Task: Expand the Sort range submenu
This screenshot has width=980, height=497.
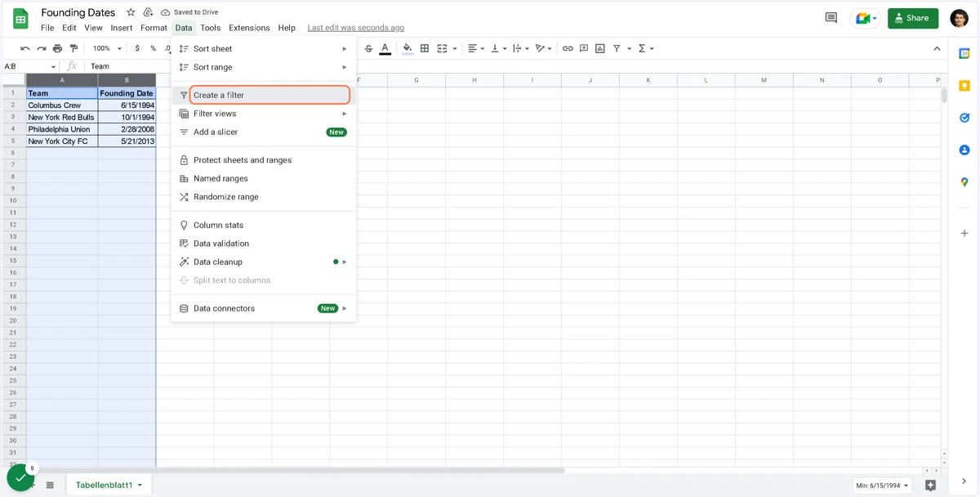Action: 264,67
